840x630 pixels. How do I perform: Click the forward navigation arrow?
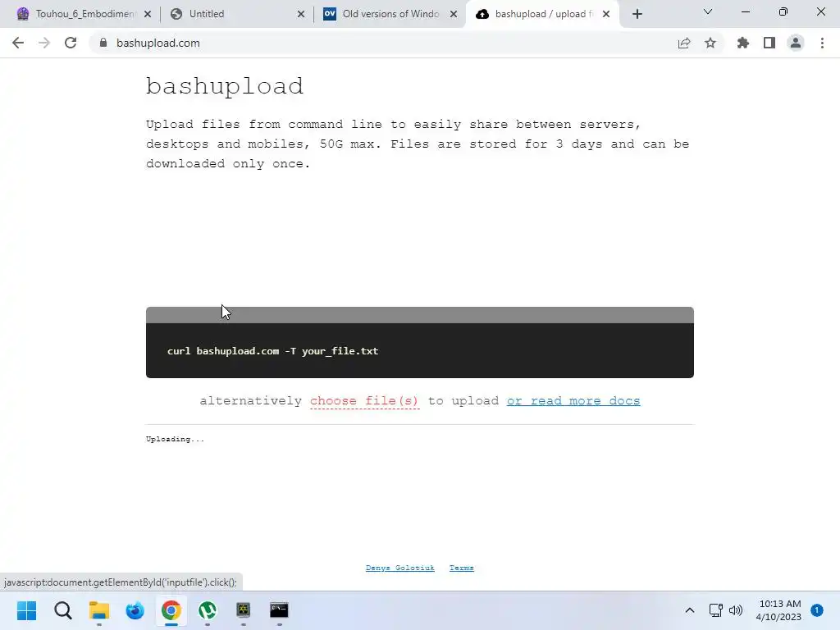click(44, 43)
